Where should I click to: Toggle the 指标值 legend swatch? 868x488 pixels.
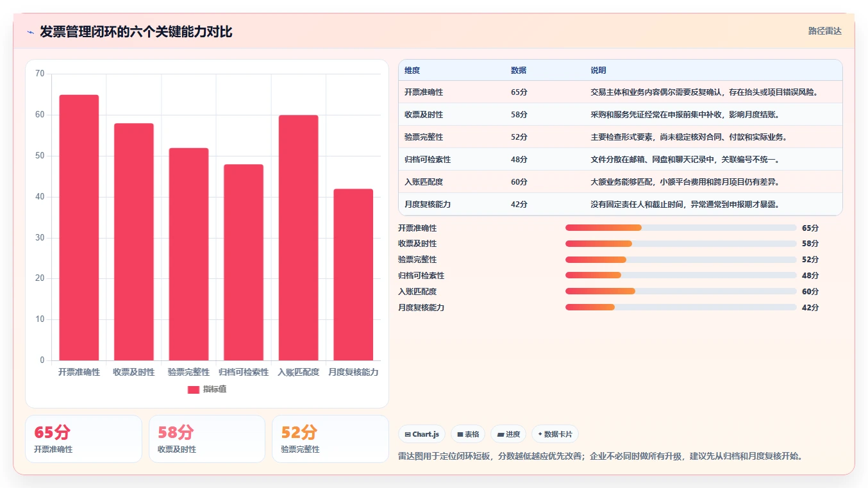194,390
